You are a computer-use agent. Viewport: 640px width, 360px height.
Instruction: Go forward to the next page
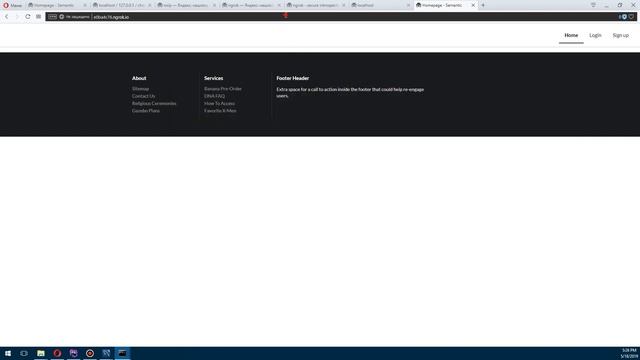click(x=17, y=17)
